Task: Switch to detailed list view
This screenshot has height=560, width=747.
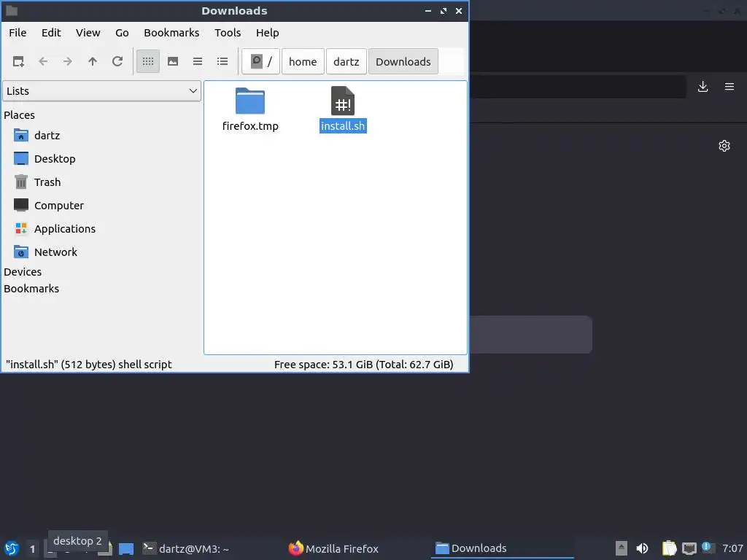Action: 222,61
